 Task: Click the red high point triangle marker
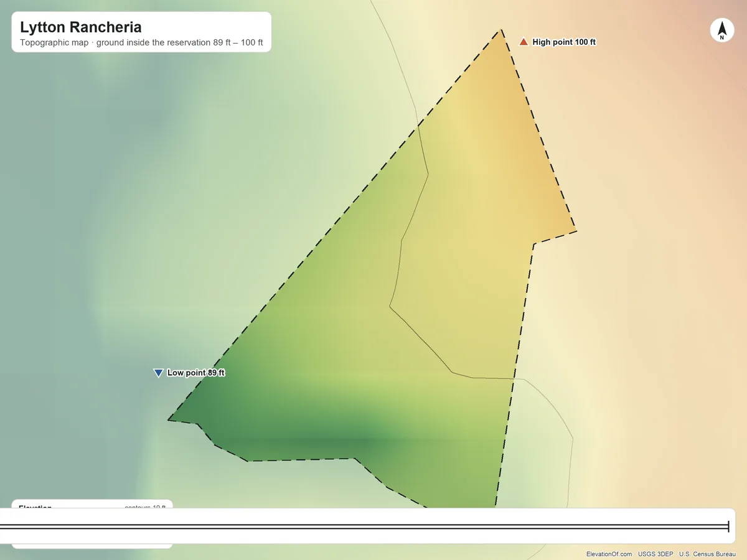coord(524,42)
